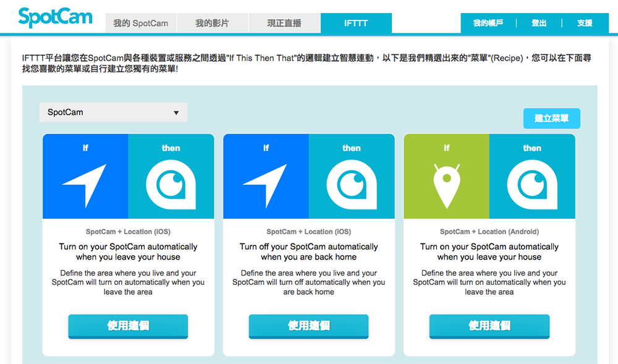
Task: Click SpotCam eye icon on Android recipe
Action: pos(532,184)
